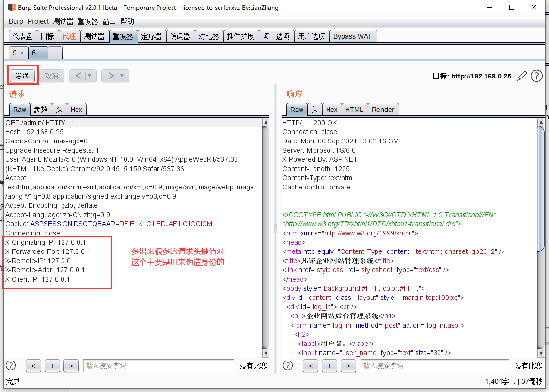The image size is (549, 392).
Task: Go to previous request in history
Action: tap(78, 76)
